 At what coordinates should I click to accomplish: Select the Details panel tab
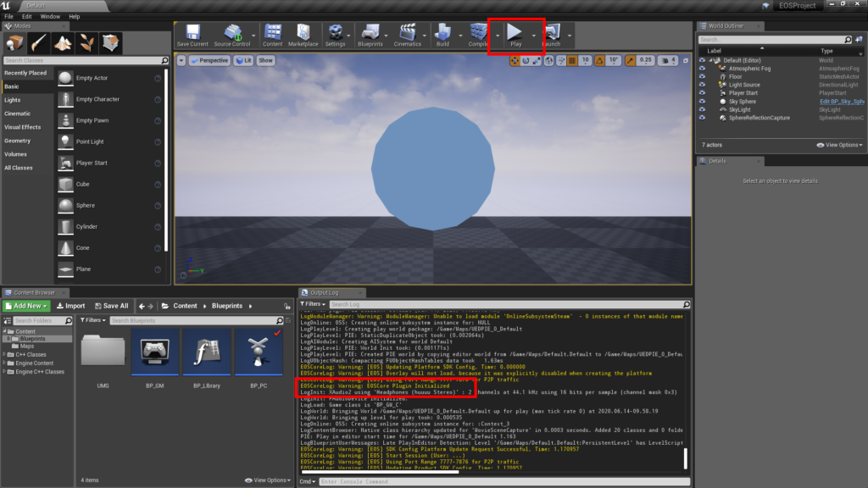[x=730, y=161]
